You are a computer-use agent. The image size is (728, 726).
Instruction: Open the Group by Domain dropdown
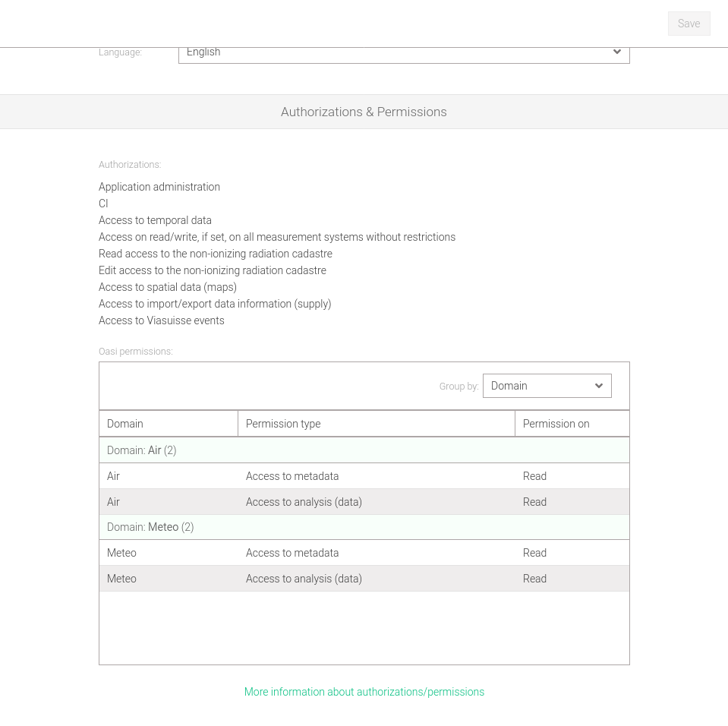pyautogui.click(x=537, y=386)
